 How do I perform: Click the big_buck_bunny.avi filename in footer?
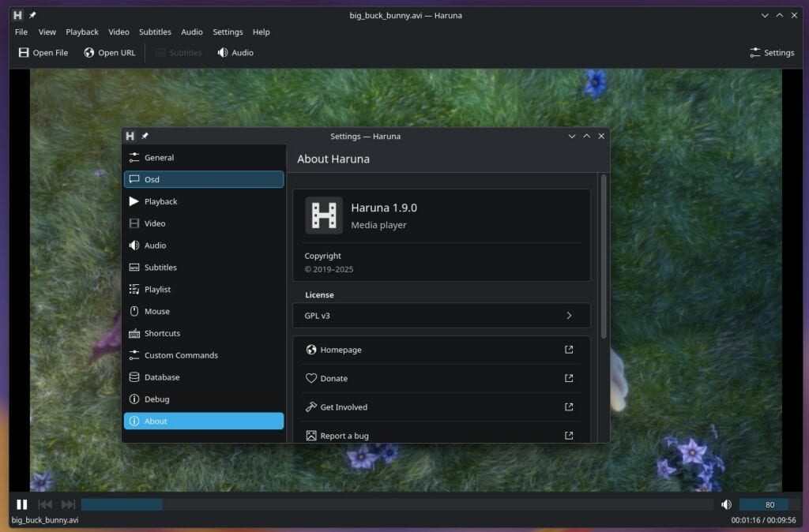point(45,520)
